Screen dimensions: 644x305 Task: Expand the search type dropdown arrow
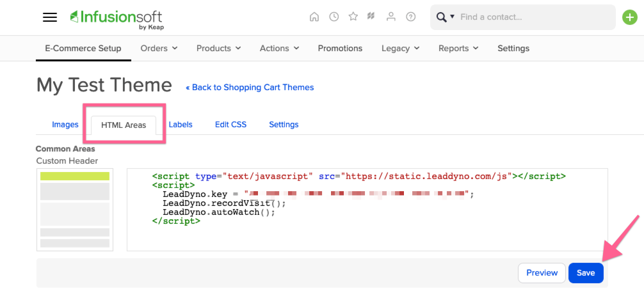(452, 17)
